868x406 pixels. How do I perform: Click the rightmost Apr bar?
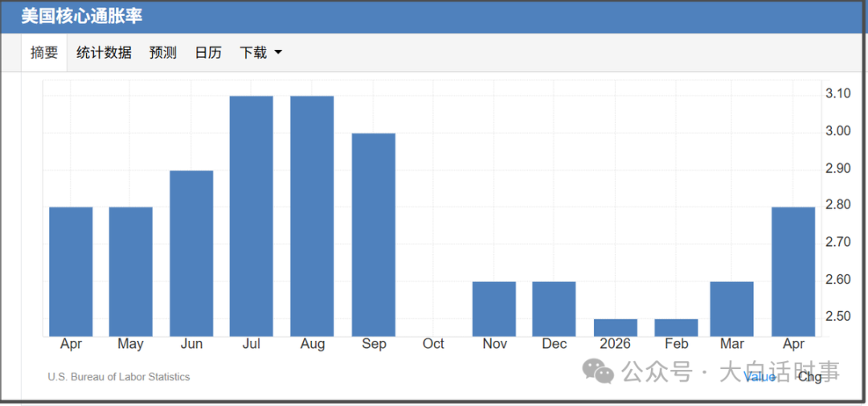793,272
